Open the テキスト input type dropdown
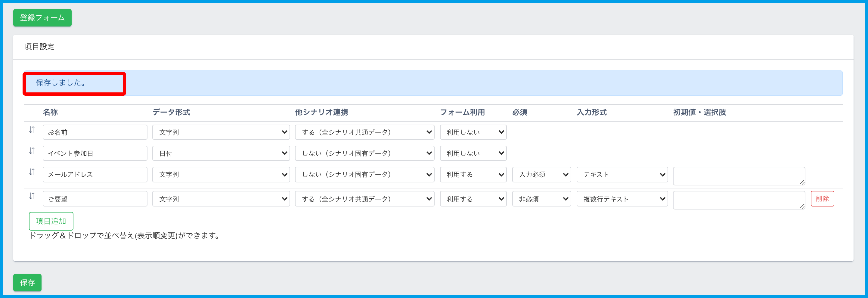Image resolution: width=868 pixels, height=298 pixels. tap(622, 175)
